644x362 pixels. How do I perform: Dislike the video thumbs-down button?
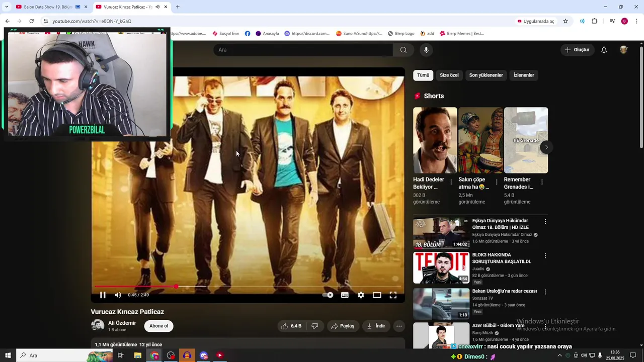(314, 326)
